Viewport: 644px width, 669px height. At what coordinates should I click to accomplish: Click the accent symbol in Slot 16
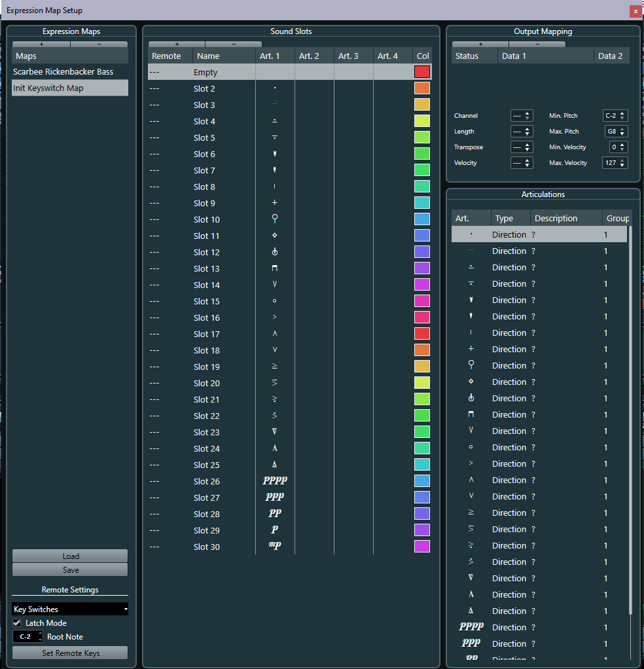[275, 317]
